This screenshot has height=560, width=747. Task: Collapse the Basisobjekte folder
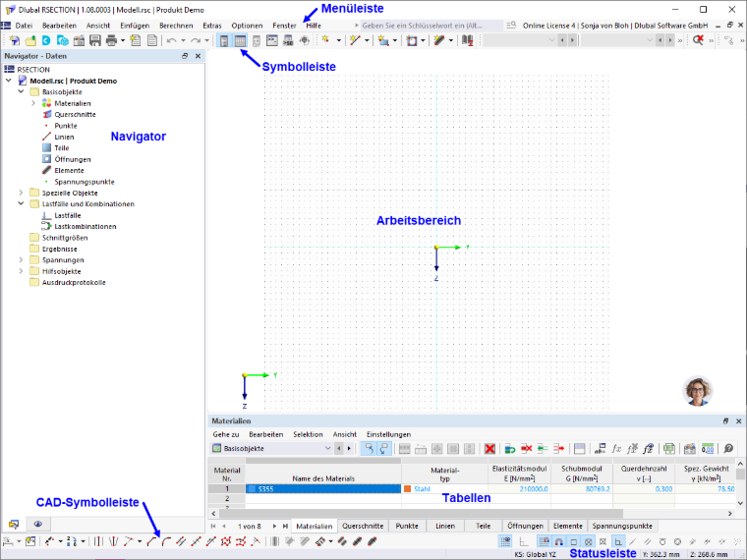tap(21, 92)
